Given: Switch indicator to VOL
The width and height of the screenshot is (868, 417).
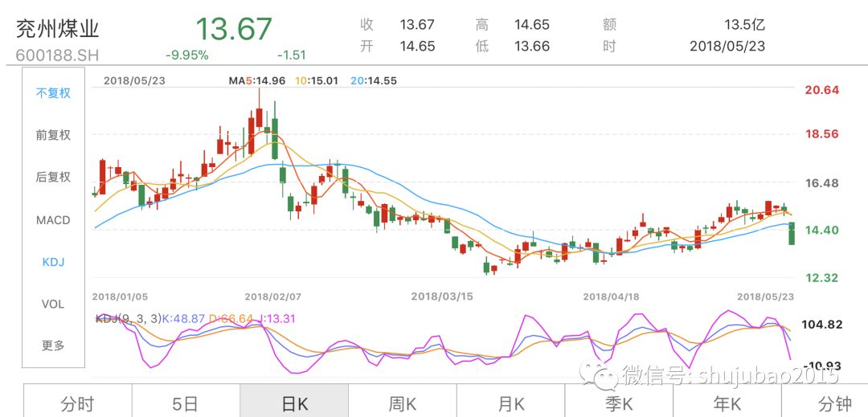Looking at the screenshot, I should click(x=53, y=305).
